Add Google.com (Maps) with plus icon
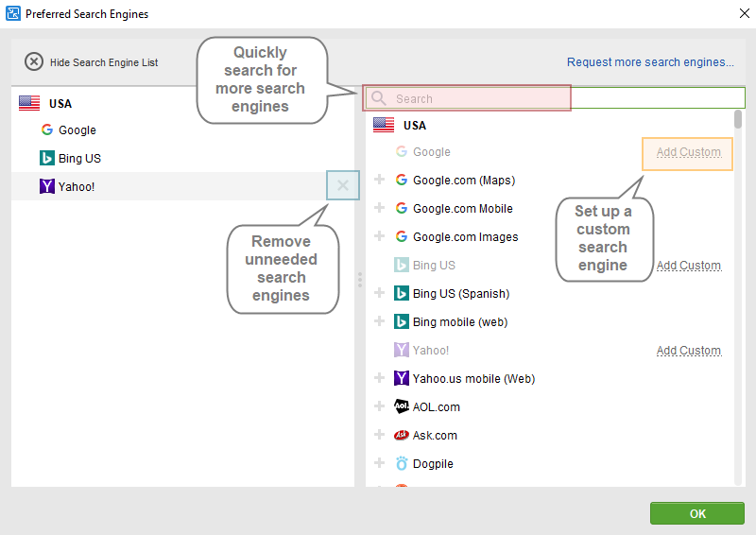Image resolution: width=756 pixels, height=535 pixels. pyautogui.click(x=380, y=180)
